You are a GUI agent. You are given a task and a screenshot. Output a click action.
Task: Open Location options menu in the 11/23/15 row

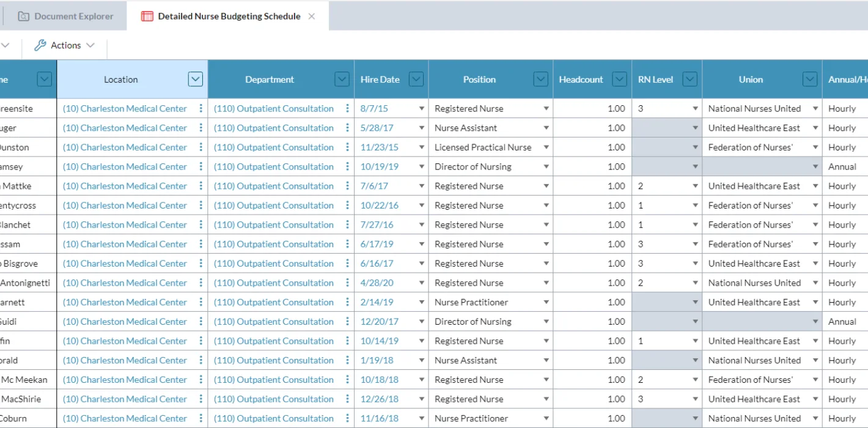point(200,147)
